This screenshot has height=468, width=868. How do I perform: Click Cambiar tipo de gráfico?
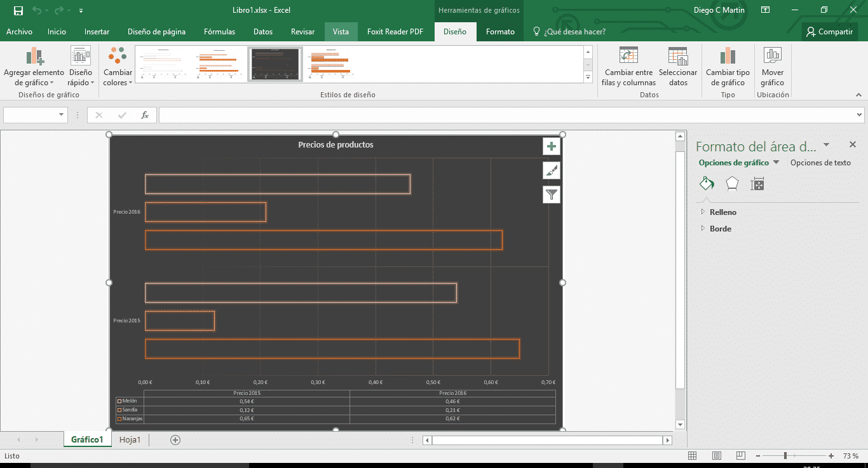click(727, 67)
